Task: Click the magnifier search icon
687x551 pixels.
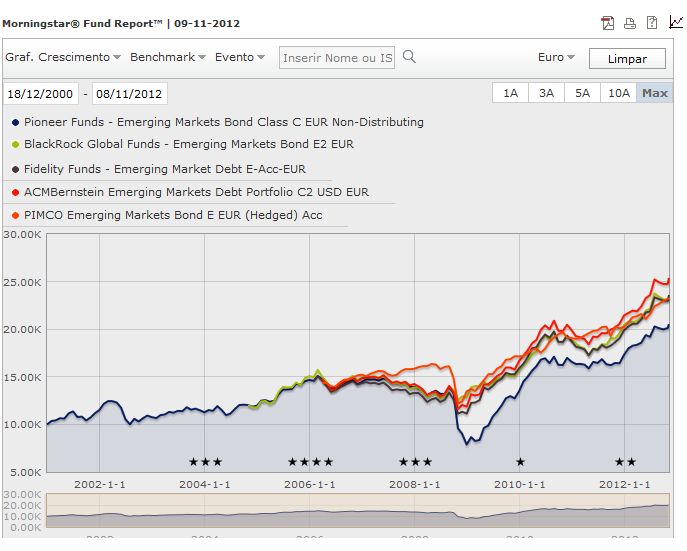Action: 409,57
